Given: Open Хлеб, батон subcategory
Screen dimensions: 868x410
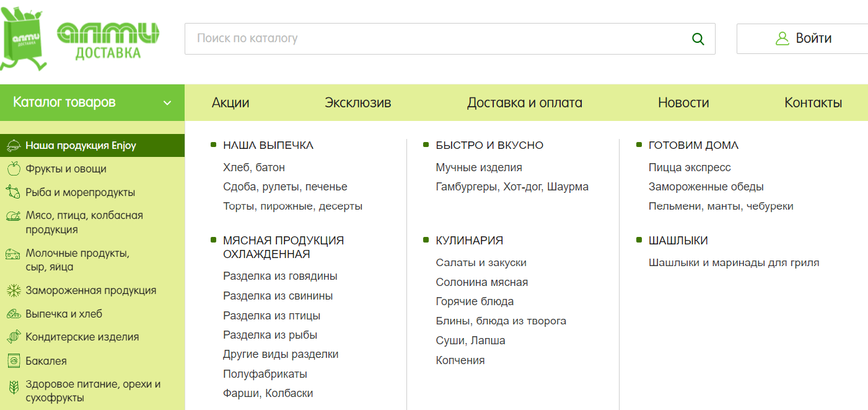Looking at the screenshot, I should (254, 167).
